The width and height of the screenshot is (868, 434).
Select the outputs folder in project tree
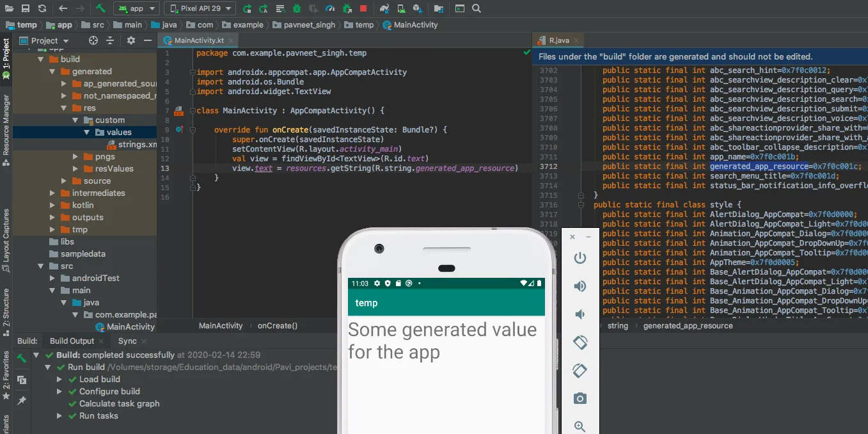88,218
